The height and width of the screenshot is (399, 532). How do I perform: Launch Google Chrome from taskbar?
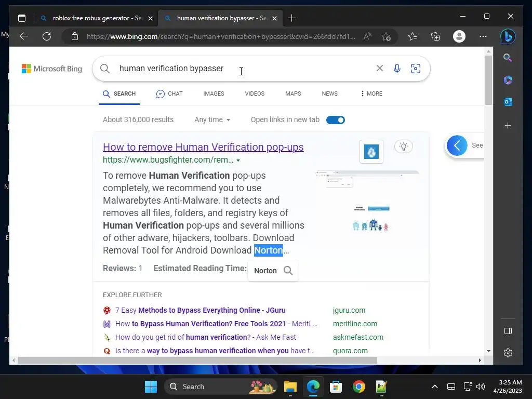coord(358,387)
